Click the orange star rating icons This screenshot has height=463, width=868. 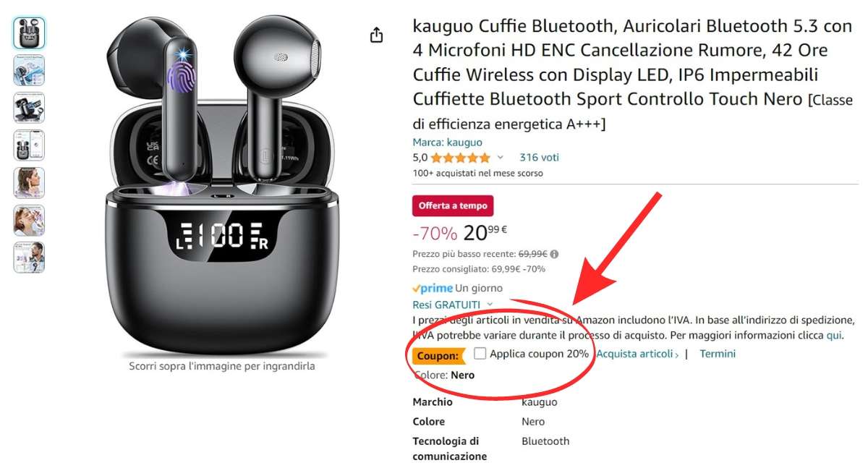(461, 157)
